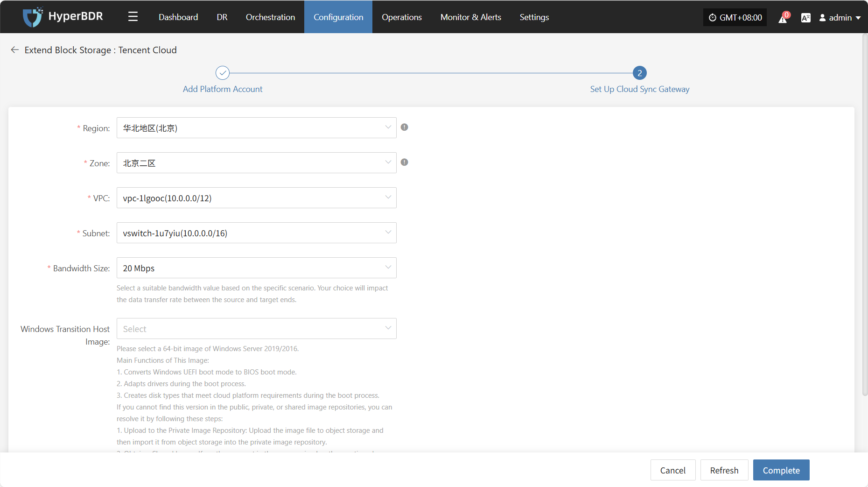Open the Dashboard menu
The width and height of the screenshot is (868, 487).
point(178,17)
